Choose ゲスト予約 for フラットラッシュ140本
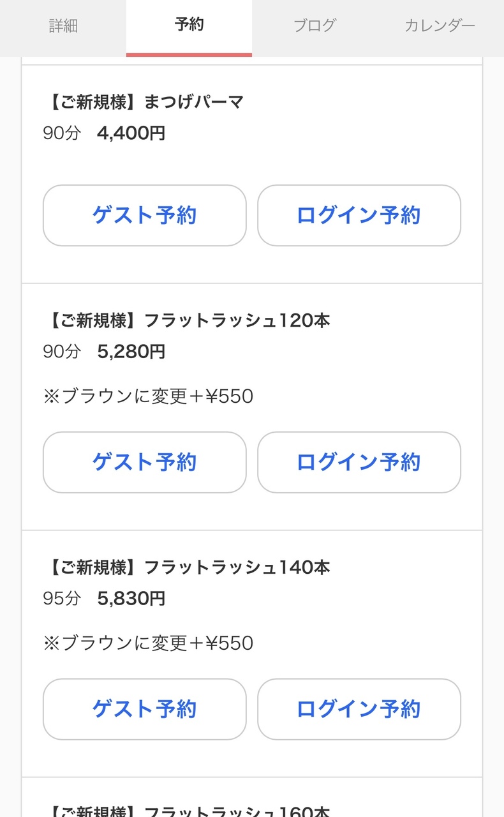This screenshot has height=817, width=504. coord(144,709)
